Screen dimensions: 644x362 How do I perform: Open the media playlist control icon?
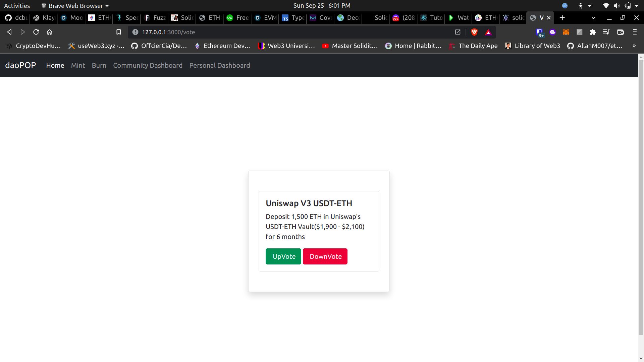606,32
